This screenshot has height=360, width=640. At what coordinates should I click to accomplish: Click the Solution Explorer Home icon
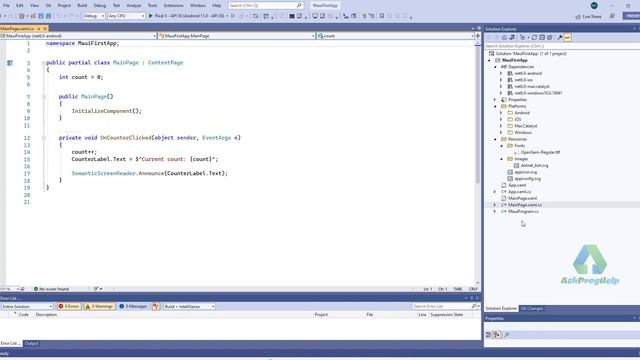point(504,38)
